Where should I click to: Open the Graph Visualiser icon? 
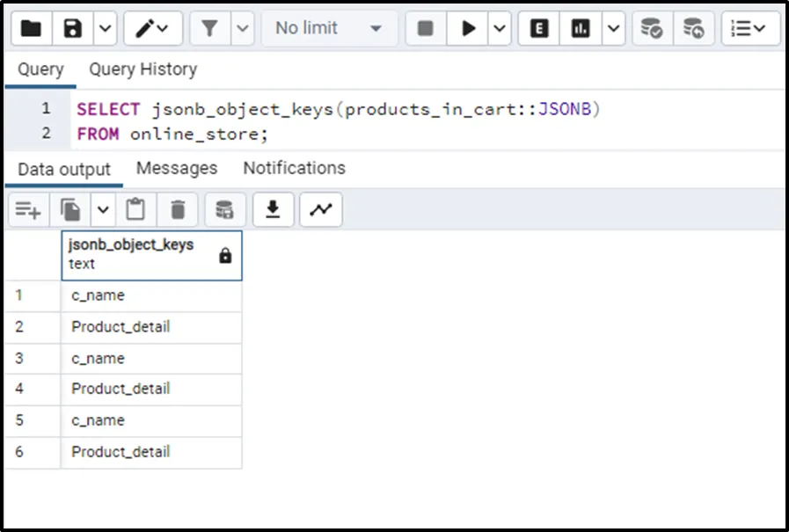(x=321, y=209)
